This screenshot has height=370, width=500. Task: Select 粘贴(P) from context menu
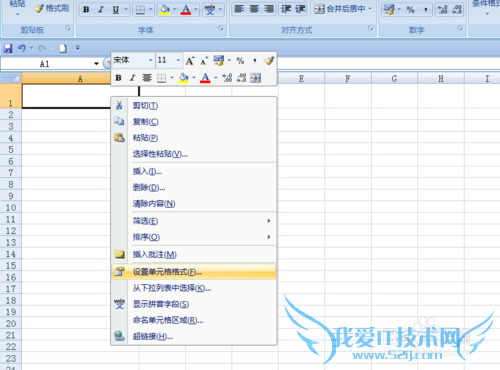coord(194,138)
